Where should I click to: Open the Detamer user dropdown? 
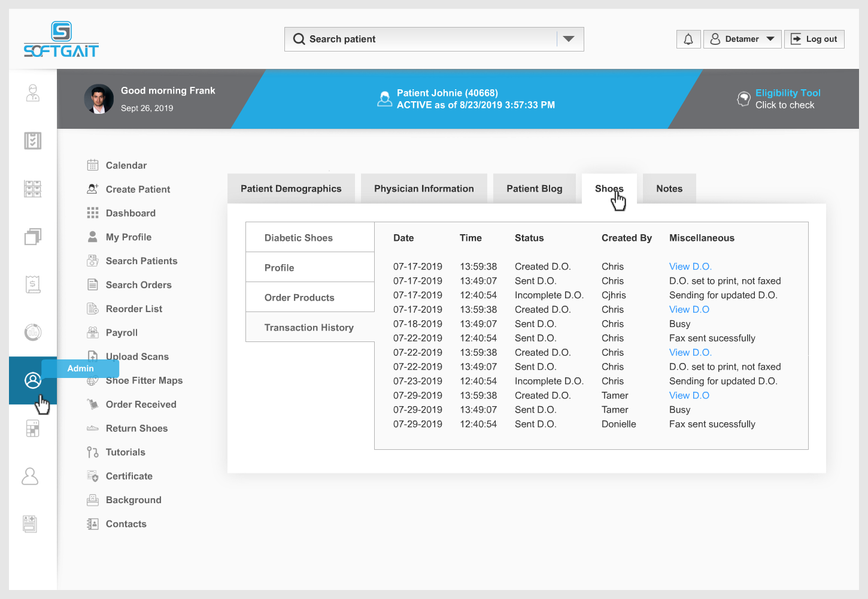tap(742, 40)
